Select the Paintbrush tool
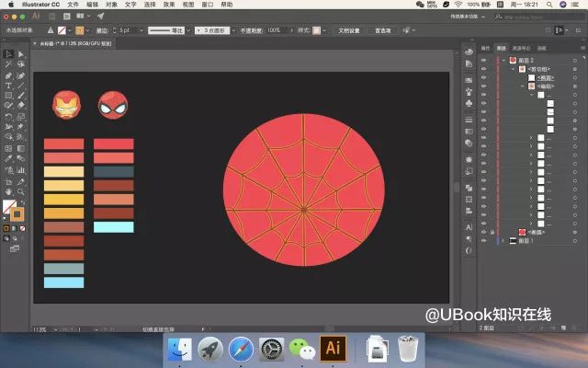Viewport: 588px width, 368px height. (21, 96)
